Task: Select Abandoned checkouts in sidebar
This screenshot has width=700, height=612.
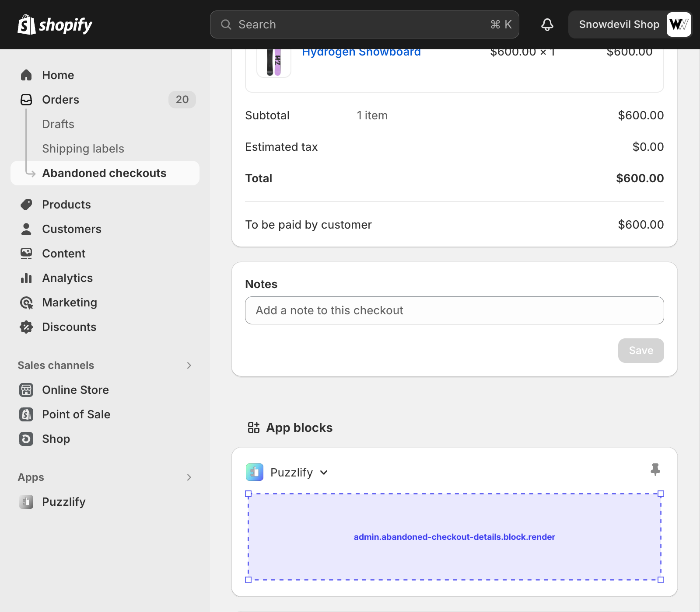Action: 104,173
